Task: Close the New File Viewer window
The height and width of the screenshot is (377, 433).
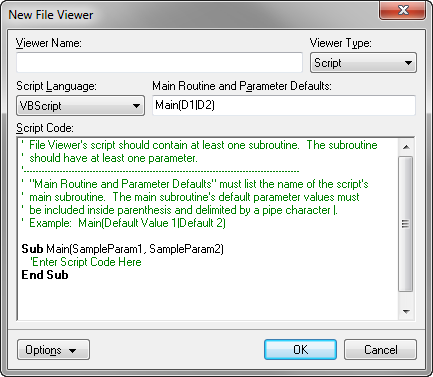Action: [402, 10]
